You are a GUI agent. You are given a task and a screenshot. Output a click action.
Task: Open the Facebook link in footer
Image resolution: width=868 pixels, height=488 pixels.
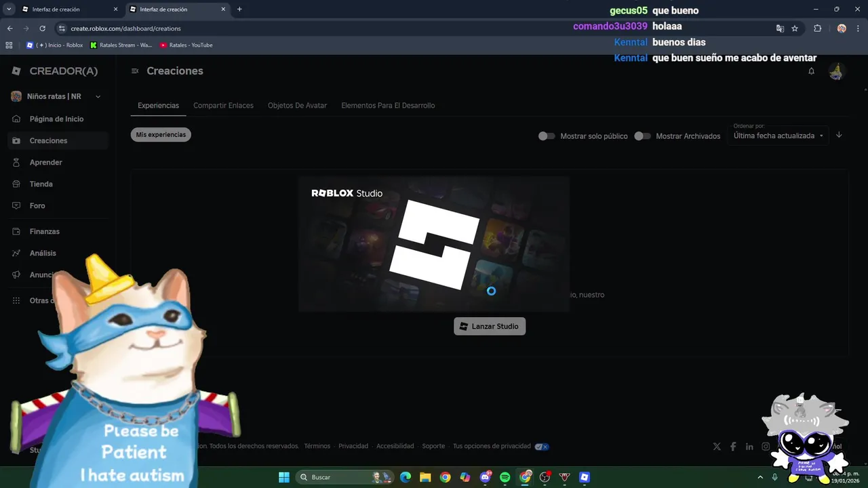[733, 446]
